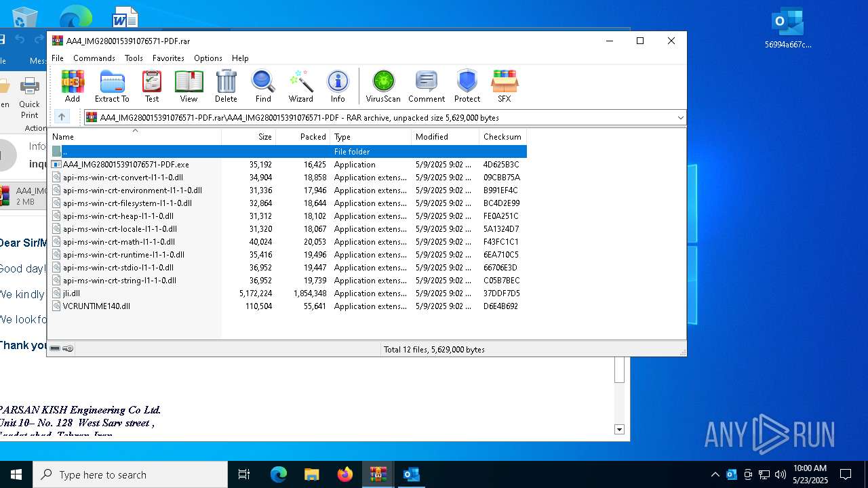
Task: Click the Outlook message scrollbar down arrow
Action: coord(619,429)
